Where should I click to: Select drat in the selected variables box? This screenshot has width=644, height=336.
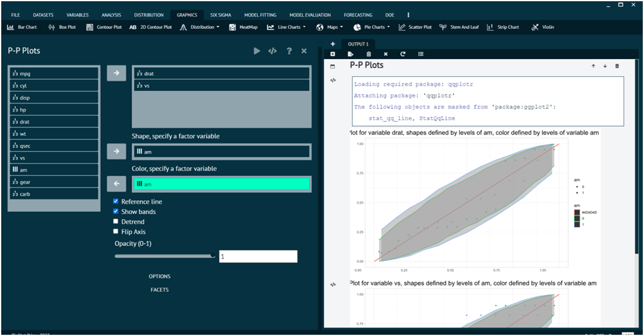222,73
